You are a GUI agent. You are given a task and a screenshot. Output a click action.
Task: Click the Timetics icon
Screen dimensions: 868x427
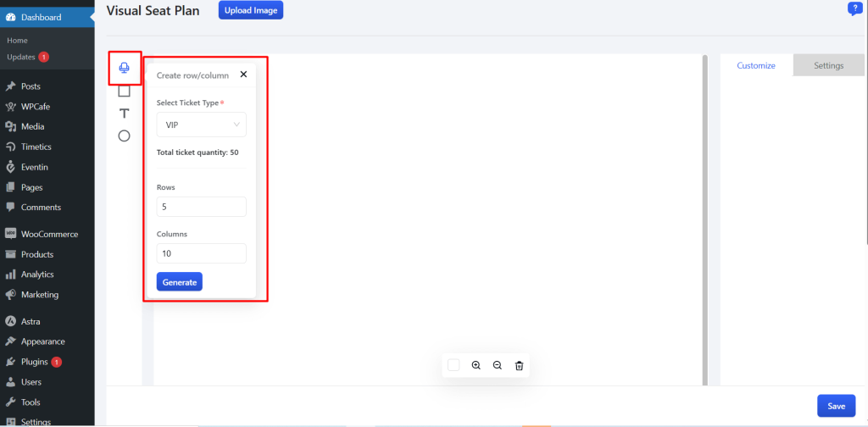(x=10, y=147)
